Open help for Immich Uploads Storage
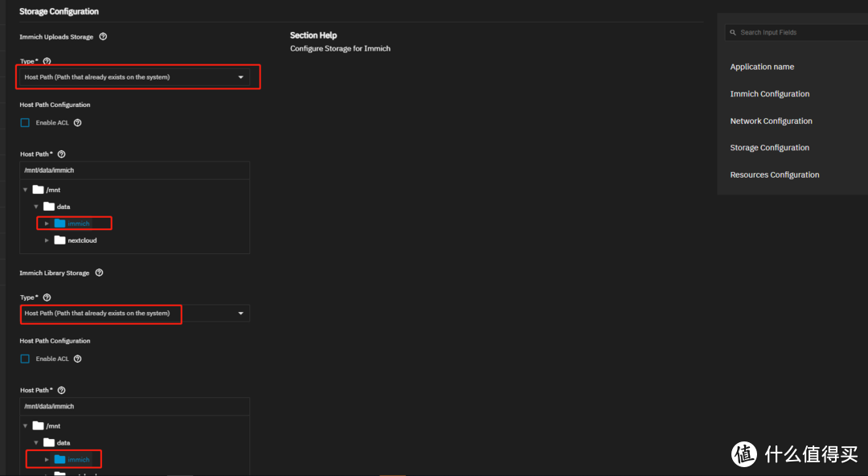This screenshot has width=868, height=476. point(103,36)
